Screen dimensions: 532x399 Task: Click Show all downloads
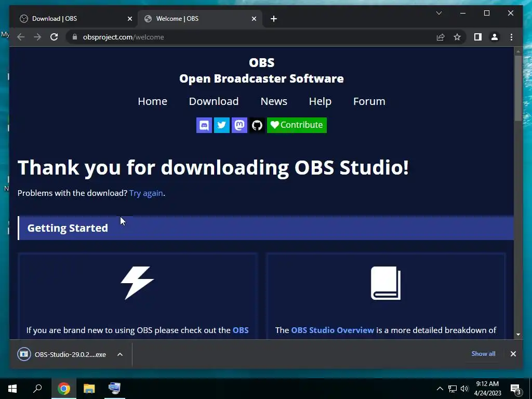(483, 353)
